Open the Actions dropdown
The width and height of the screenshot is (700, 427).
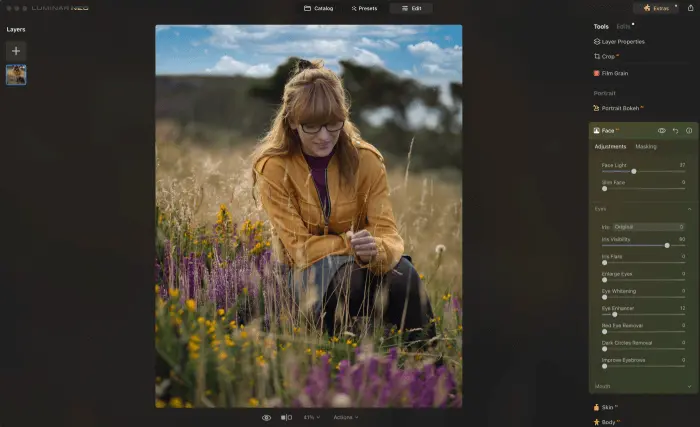346,418
